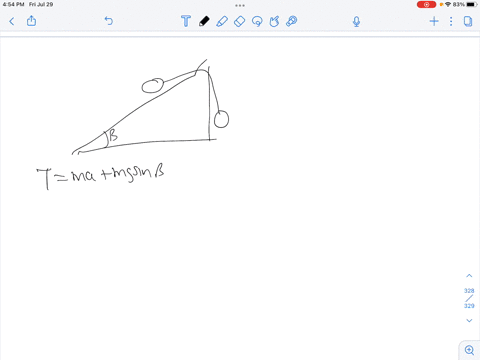Select the Text tool

coord(186,21)
